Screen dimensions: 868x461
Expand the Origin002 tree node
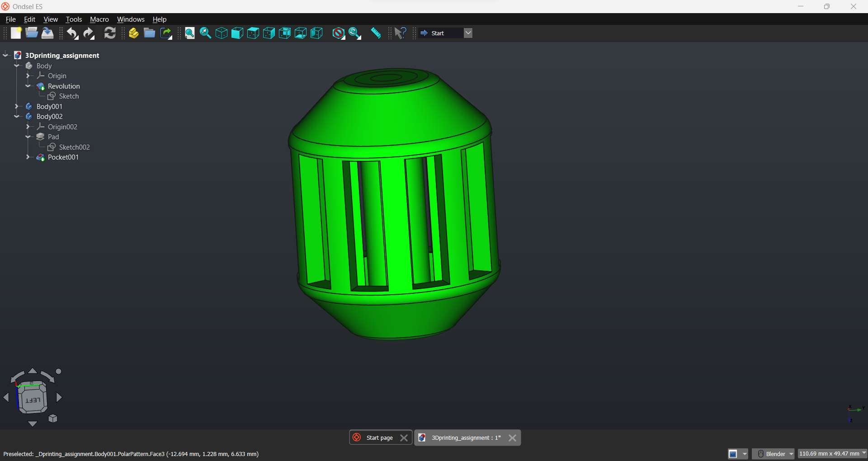(28, 127)
